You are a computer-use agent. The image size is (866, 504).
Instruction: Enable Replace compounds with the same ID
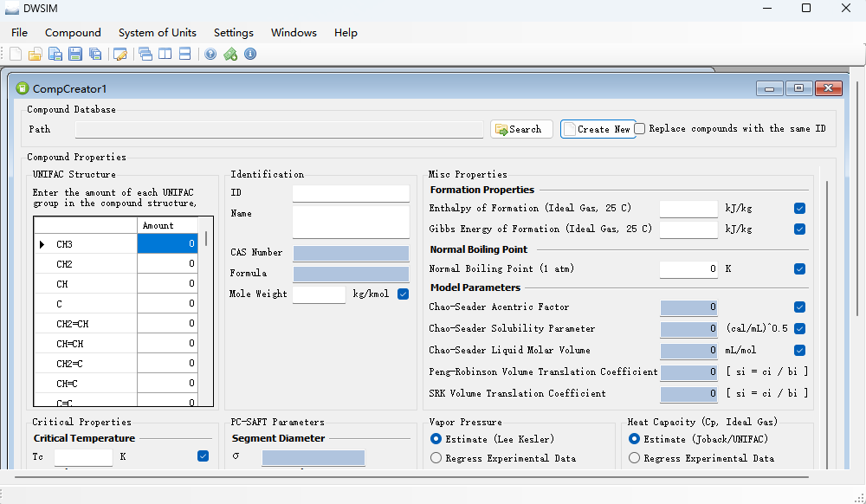tap(640, 128)
